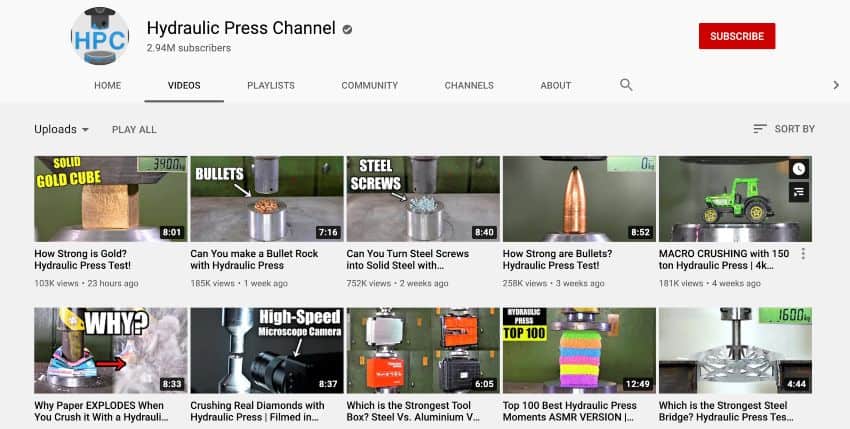Click the steel bridge thumbnail with 4:44
Screen dimensions: 850x429
[735, 350]
